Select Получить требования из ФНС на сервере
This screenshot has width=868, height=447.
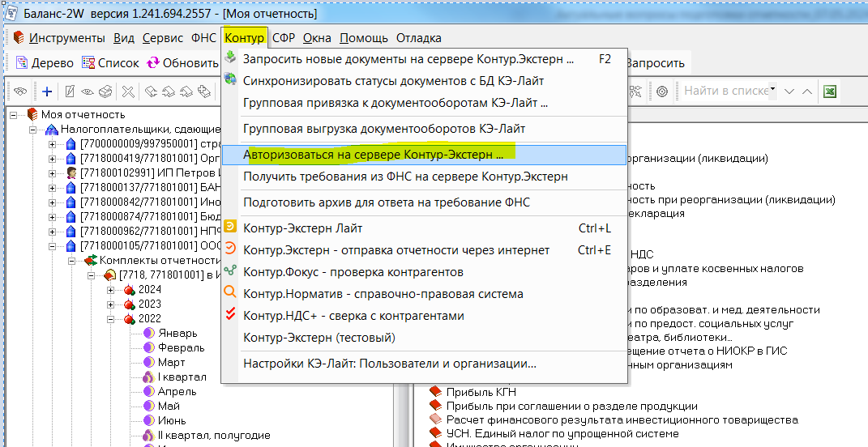[424, 177]
